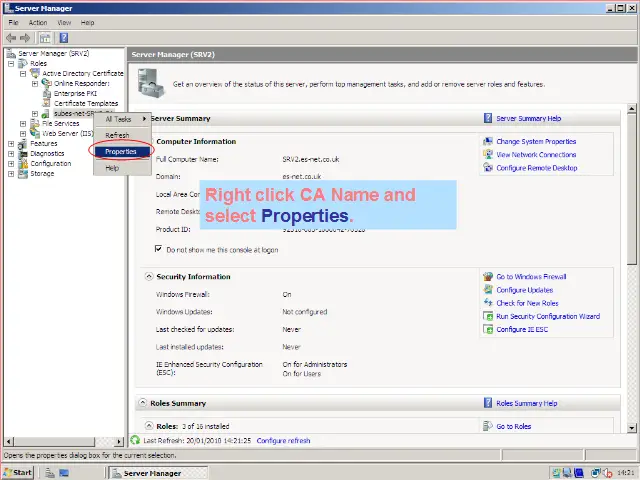Open the View menu
Viewport: 640px width, 480px height.
(64, 23)
